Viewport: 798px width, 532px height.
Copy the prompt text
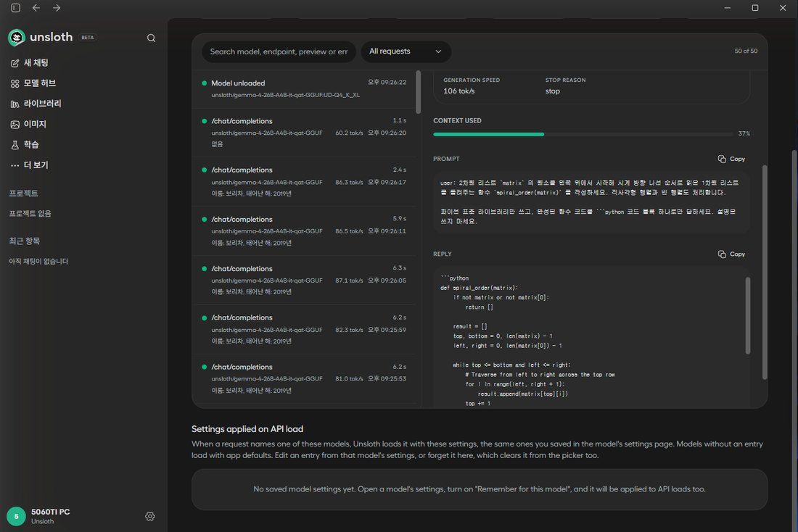pyautogui.click(x=731, y=159)
